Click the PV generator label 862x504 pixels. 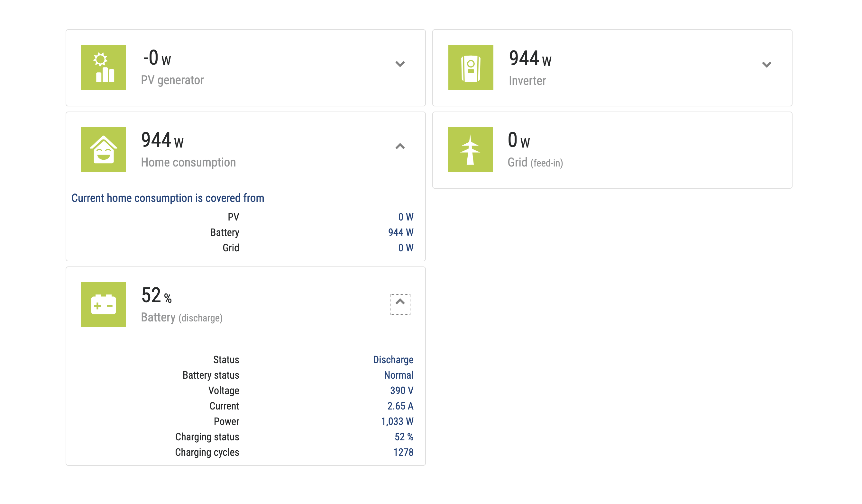(172, 80)
